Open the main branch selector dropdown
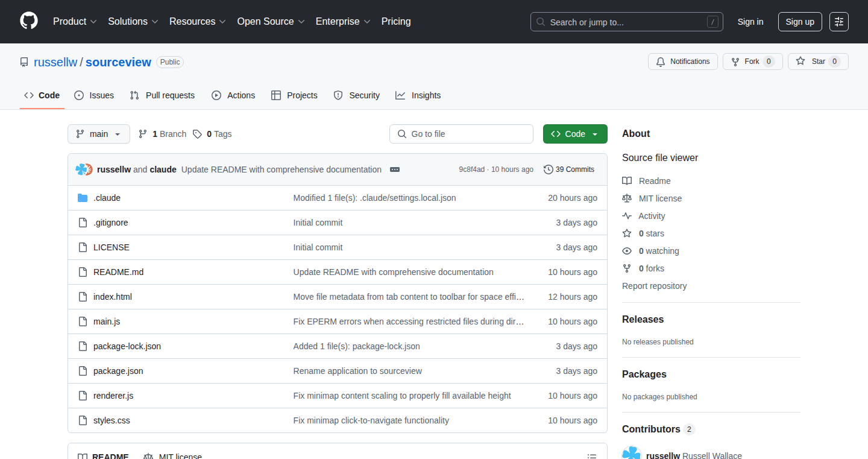Viewport: 868px width, 459px height. (99, 134)
